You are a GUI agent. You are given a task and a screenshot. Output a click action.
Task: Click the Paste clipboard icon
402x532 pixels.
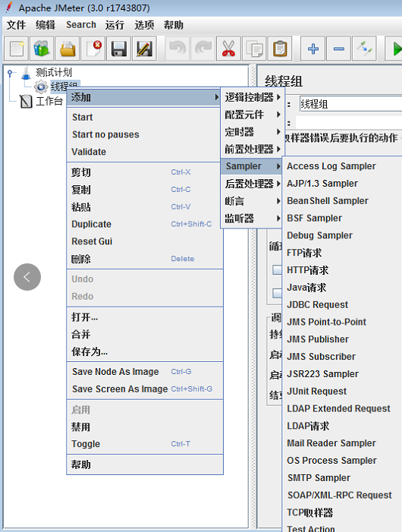tap(280, 49)
